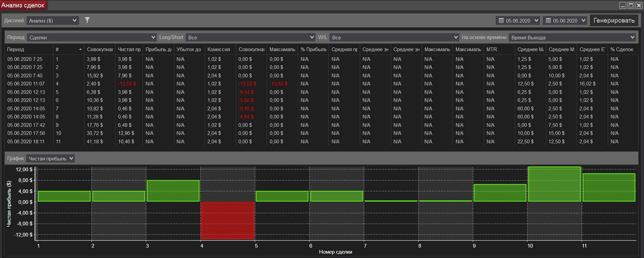This screenshot has width=644, height=258.
Task: Click the green chart bar for trade 9
Action: 500,193
